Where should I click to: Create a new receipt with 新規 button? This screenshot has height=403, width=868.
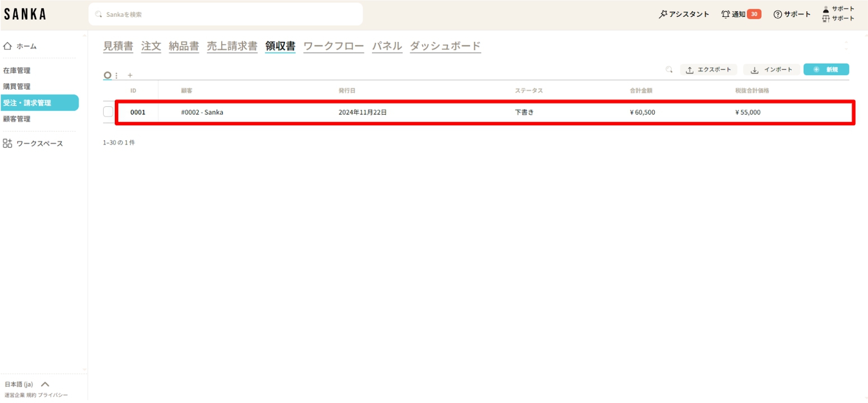click(826, 69)
